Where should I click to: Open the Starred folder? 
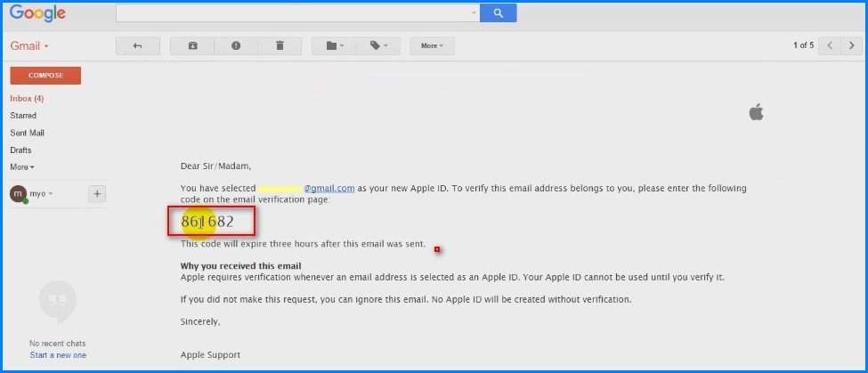point(23,116)
